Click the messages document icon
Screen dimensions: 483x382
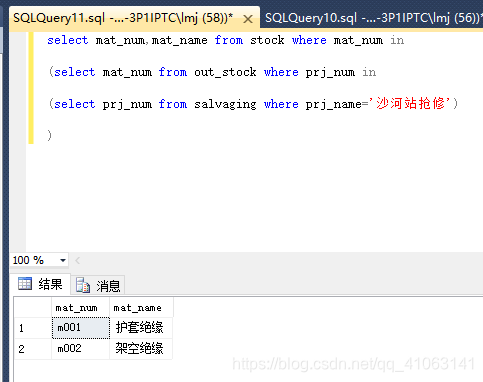coord(83,285)
